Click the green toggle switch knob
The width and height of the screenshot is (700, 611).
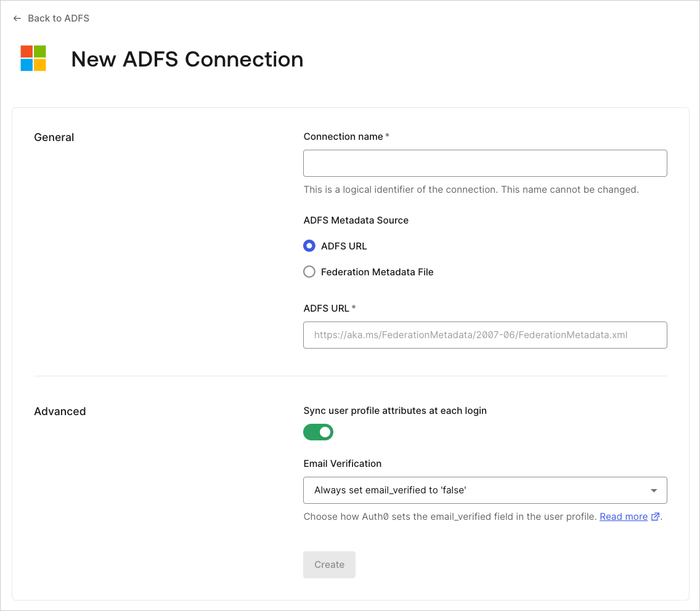tap(325, 432)
